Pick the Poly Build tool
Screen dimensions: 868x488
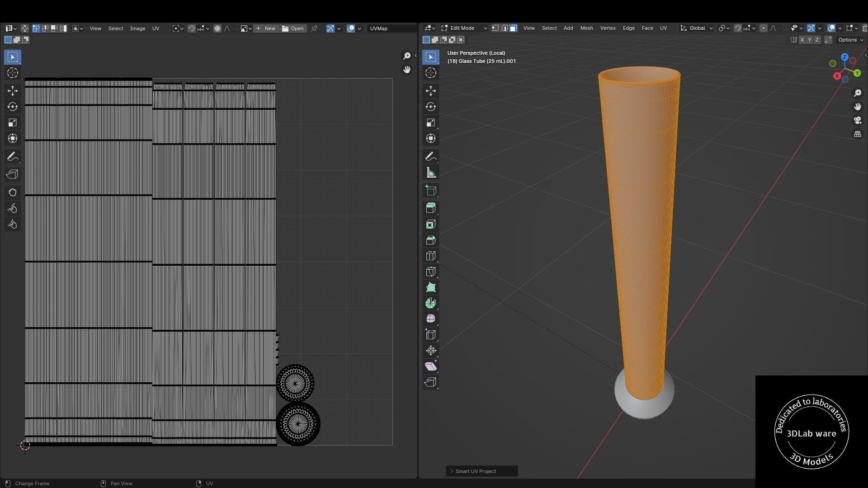(x=430, y=287)
